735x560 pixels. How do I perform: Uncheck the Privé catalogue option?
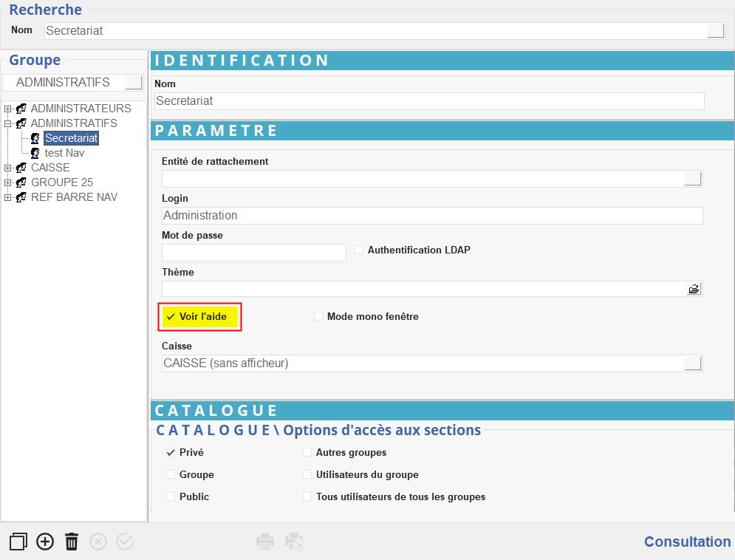click(171, 453)
